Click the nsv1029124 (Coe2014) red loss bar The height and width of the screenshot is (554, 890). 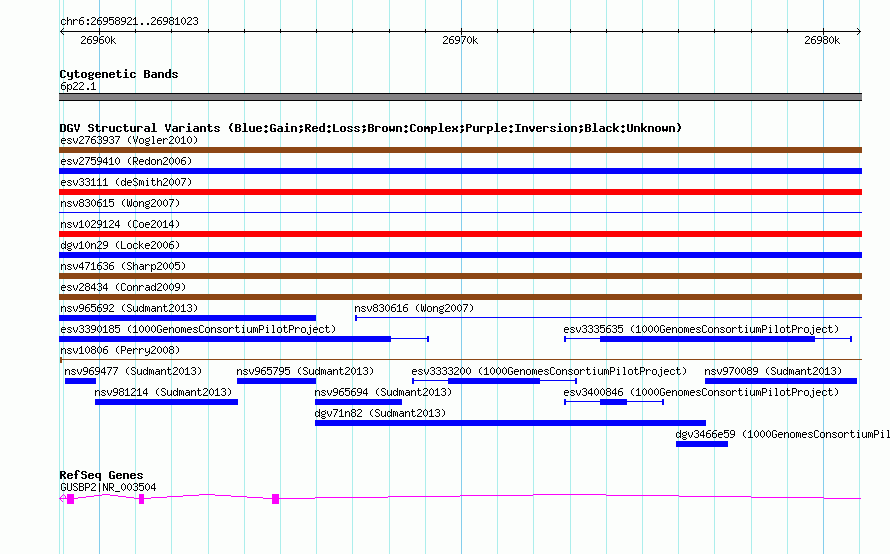point(460,234)
